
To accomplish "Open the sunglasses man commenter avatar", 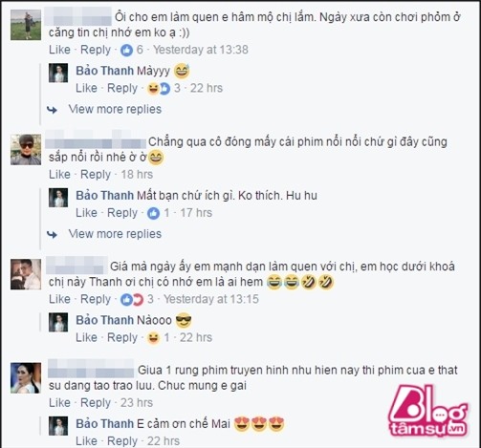I will pos(26,150).
